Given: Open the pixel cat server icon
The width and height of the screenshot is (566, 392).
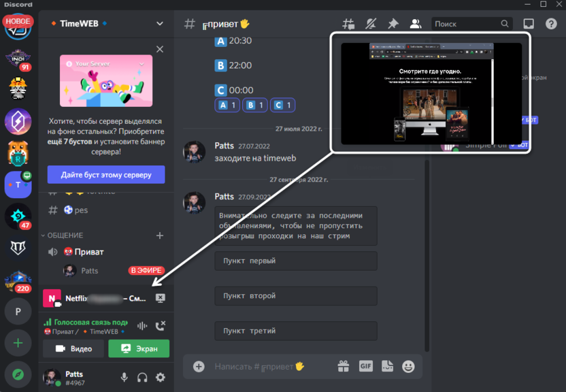Looking at the screenshot, I should click(x=18, y=88).
